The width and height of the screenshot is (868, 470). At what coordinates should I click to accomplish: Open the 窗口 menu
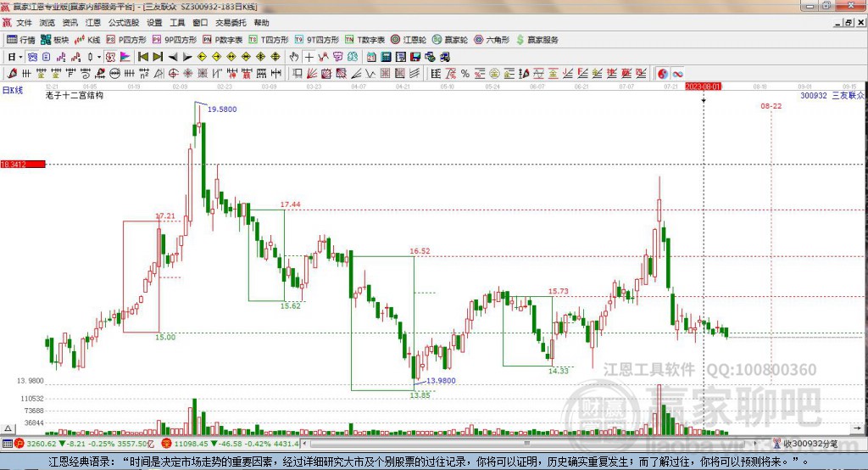pyautogui.click(x=200, y=23)
